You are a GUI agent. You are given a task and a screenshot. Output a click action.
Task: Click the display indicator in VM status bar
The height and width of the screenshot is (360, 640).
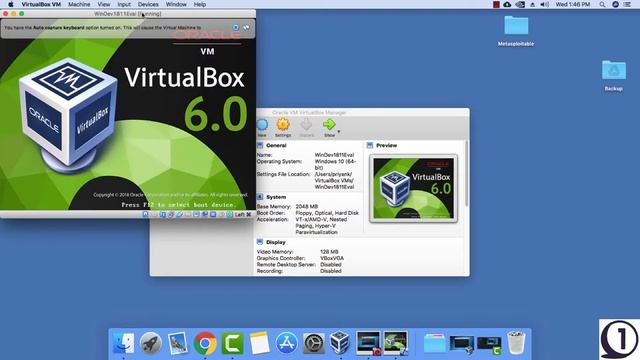pos(196,214)
